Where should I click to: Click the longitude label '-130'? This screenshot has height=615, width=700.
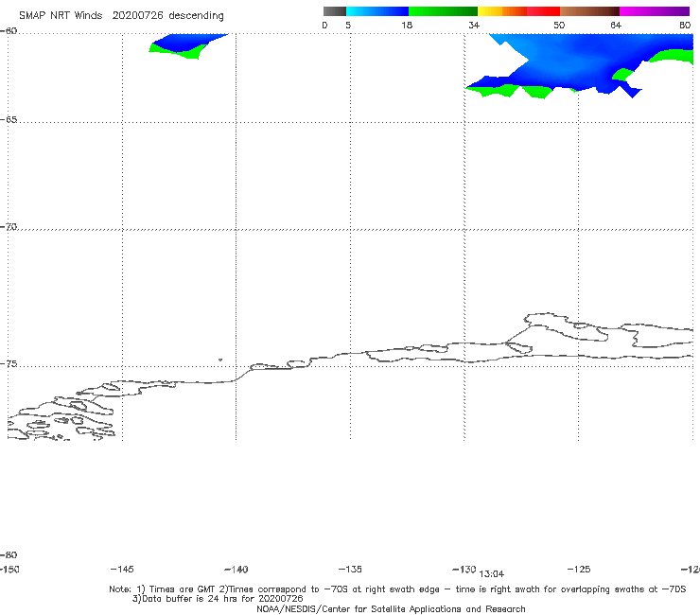464,569
